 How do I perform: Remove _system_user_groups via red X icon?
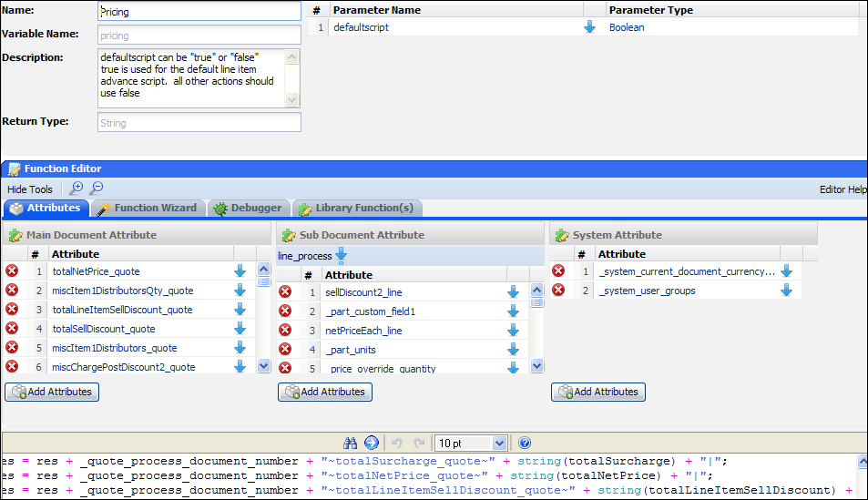[x=558, y=291]
